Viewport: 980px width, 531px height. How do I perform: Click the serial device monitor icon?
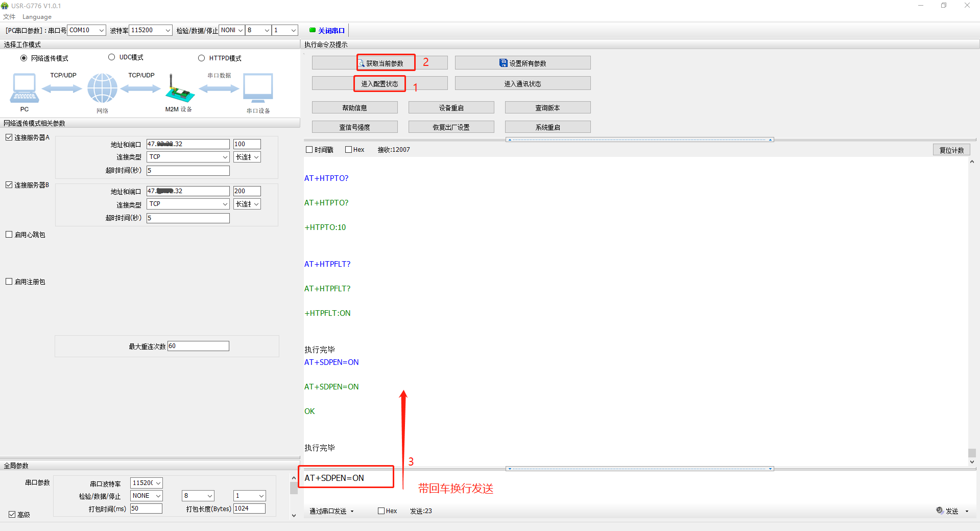258,88
